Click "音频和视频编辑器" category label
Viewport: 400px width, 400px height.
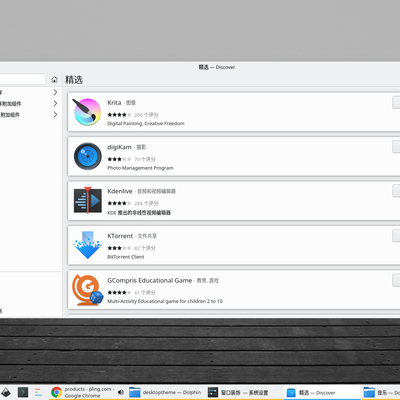pos(156,191)
